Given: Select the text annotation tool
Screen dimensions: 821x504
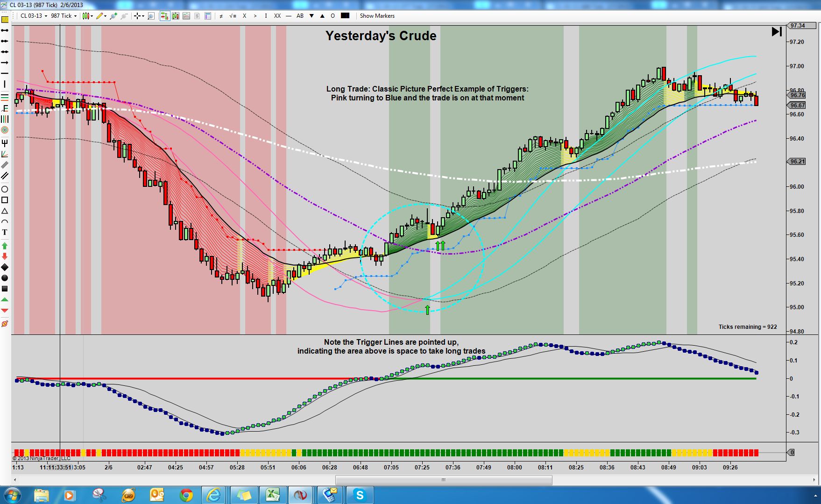Looking at the screenshot, I should [5, 232].
